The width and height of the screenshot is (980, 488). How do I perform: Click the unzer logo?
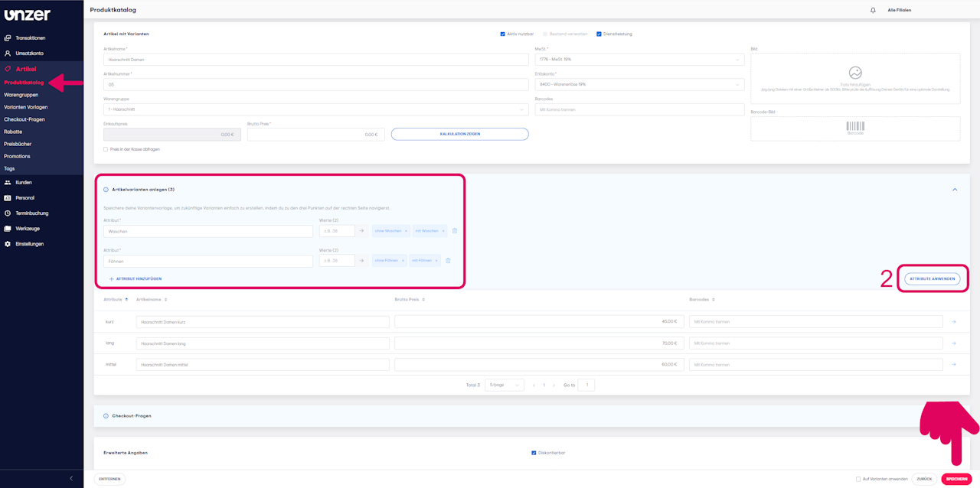pyautogui.click(x=27, y=15)
